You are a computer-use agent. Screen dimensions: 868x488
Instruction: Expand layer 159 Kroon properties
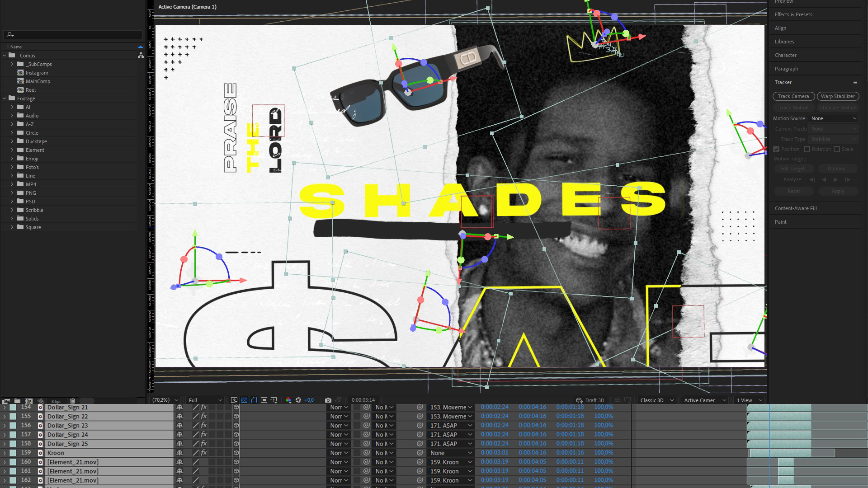pos(5,453)
